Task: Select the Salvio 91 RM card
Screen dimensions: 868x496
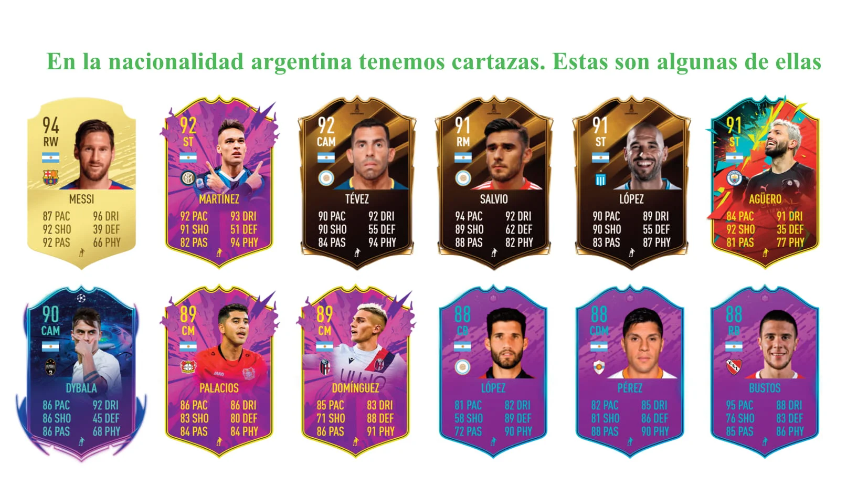Action: pyautogui.click(x=494, y=183)
